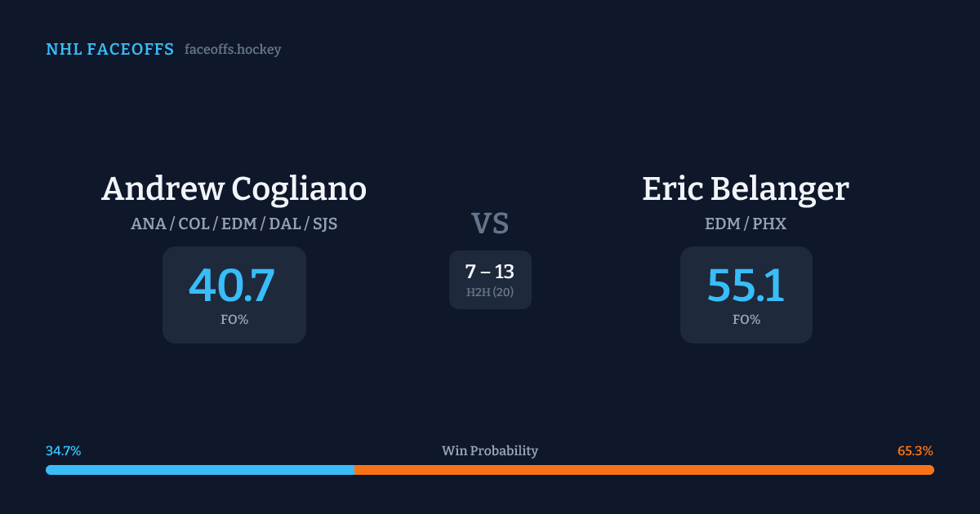980x514 pixels.
Task: Open the faceoffs.hockey site link
Action: click(233, 50)
